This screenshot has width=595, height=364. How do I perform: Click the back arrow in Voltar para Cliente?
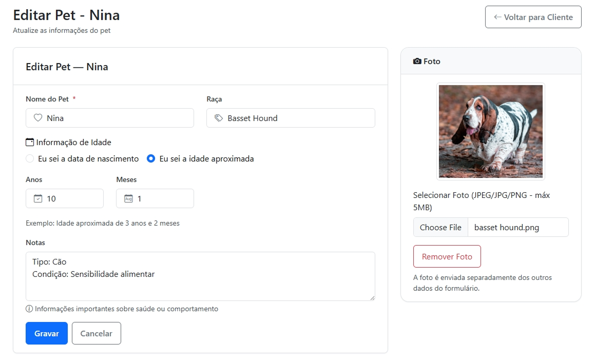pyautogui.click(x=497, y=17)
